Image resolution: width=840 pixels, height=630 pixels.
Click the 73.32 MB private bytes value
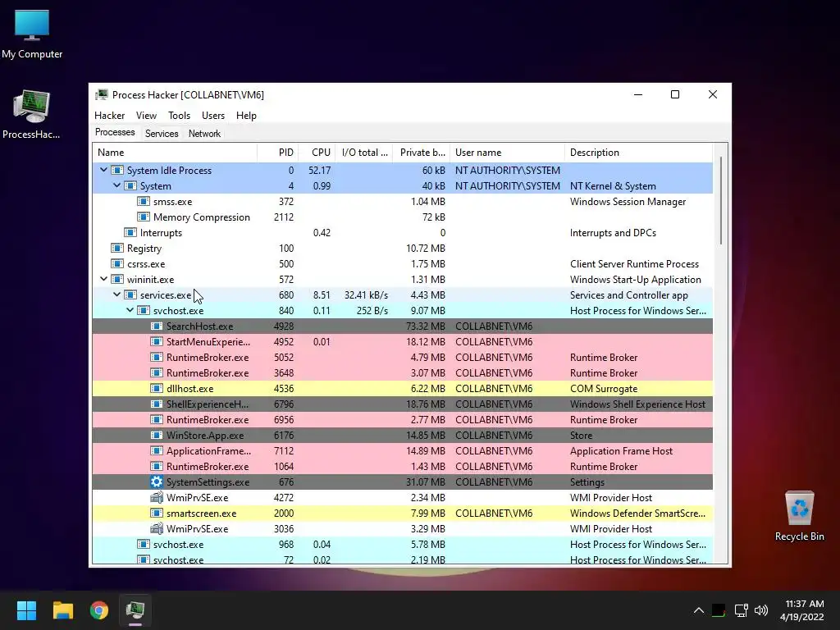426,326
